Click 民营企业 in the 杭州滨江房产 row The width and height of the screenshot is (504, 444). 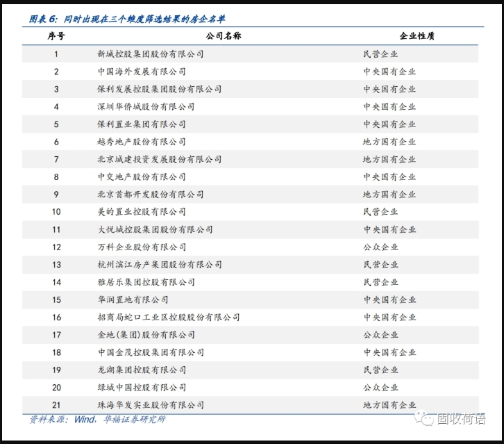380,265
